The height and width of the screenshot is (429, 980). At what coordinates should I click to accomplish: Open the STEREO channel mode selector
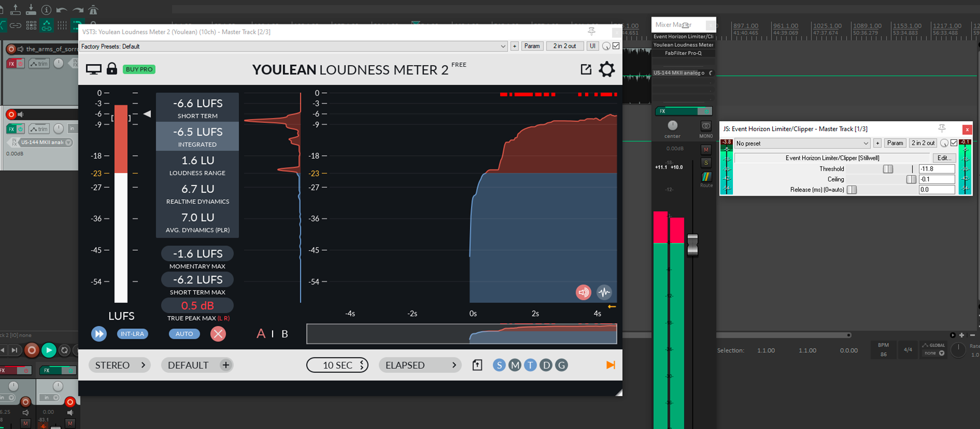tap(119, 365)
